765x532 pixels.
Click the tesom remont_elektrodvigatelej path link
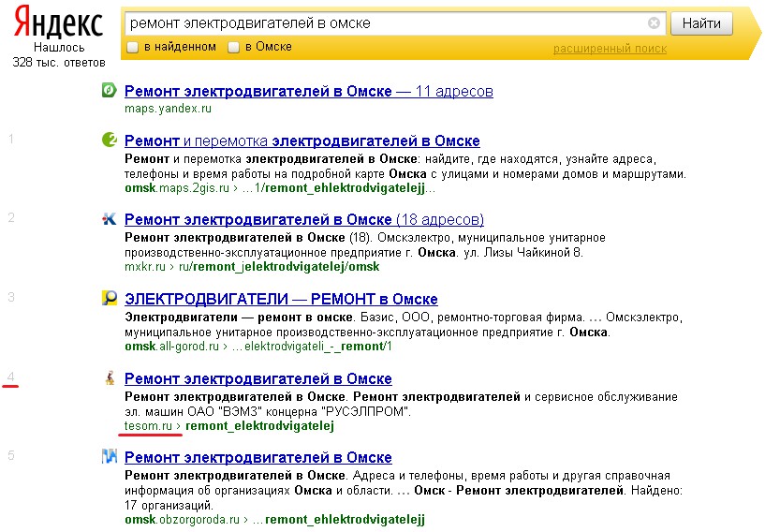click(x=259, y=425)
